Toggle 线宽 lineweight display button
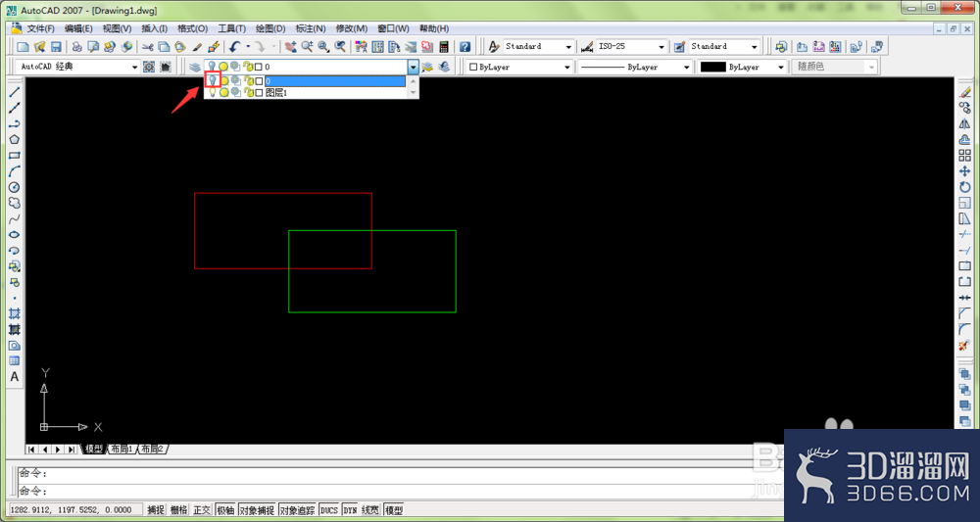Image resolution: width=980 pixels, height=522 pixels. [x=370, y=510]
